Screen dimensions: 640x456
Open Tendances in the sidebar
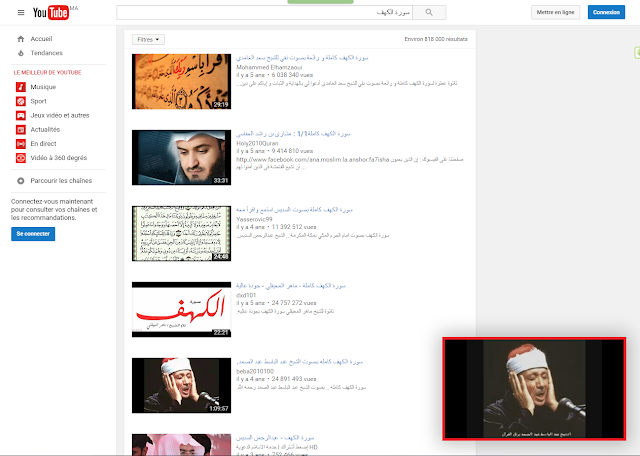(x=47, y=53)
